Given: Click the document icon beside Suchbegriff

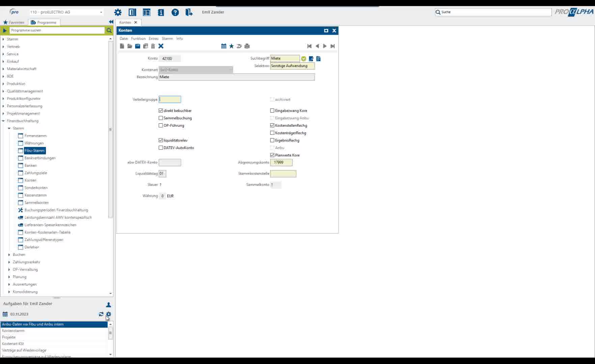Looking at the screenshot, I should [x=318, y=59].
